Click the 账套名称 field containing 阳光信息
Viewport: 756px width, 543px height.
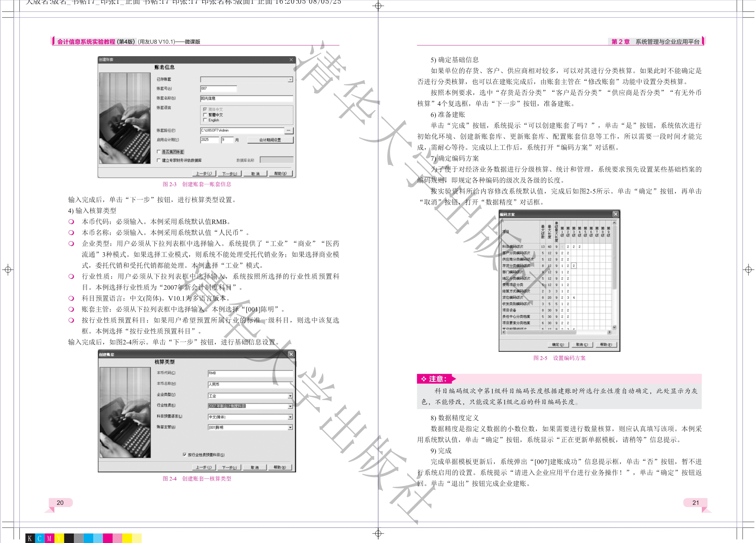[x=246, y=99]
